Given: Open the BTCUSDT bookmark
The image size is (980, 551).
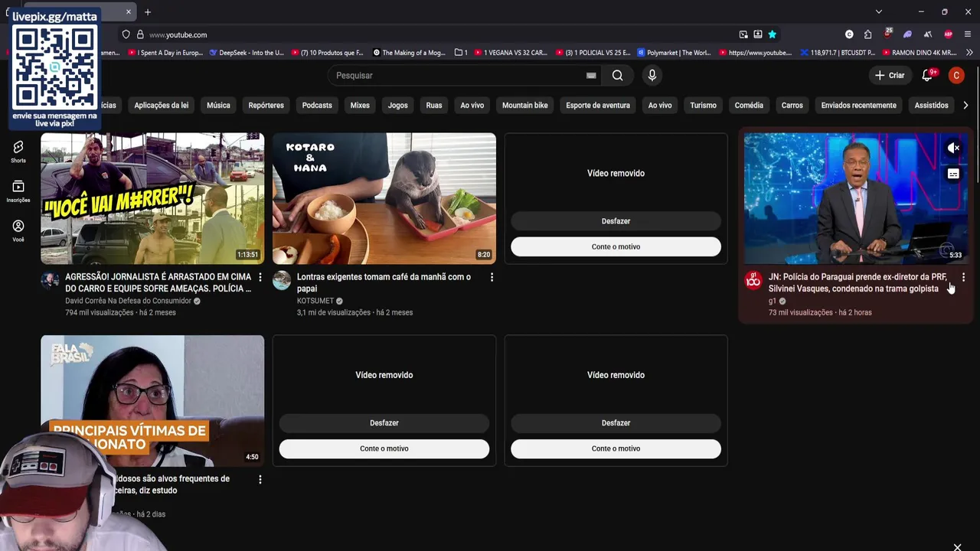Looking at the screenshot, I should coord(838,53).
